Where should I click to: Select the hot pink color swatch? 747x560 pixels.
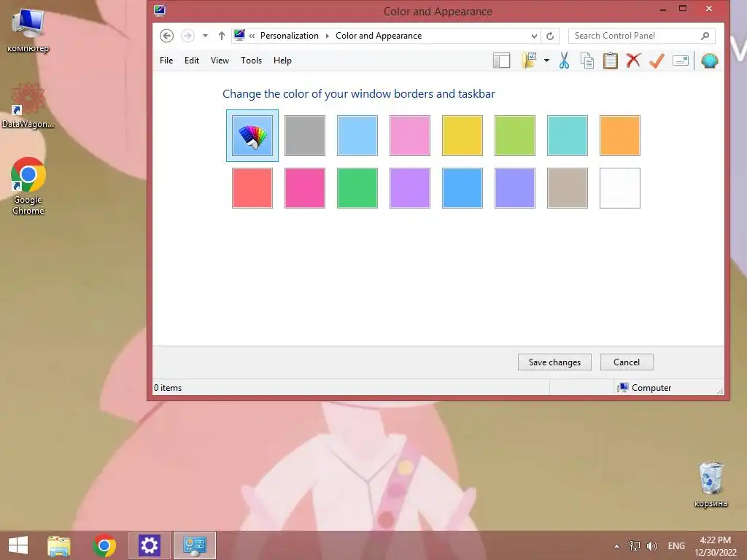coord(305,188)
